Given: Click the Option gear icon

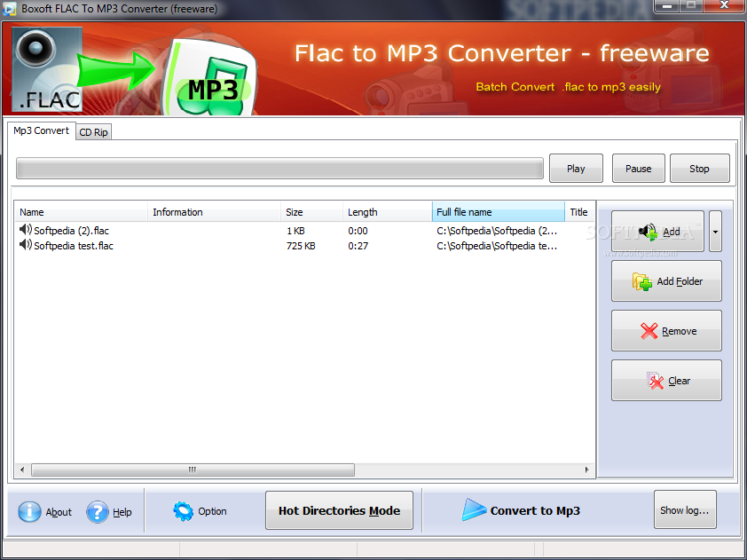Looking at the screenshot, I should pyautogui.click(x=183, y=511).
